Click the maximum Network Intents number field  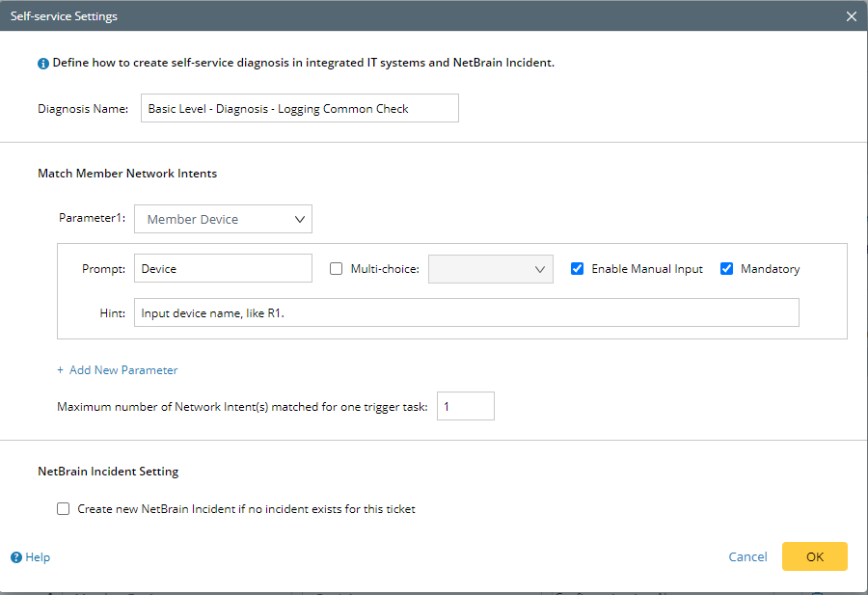pyautogui.click(x=466, y=406)
